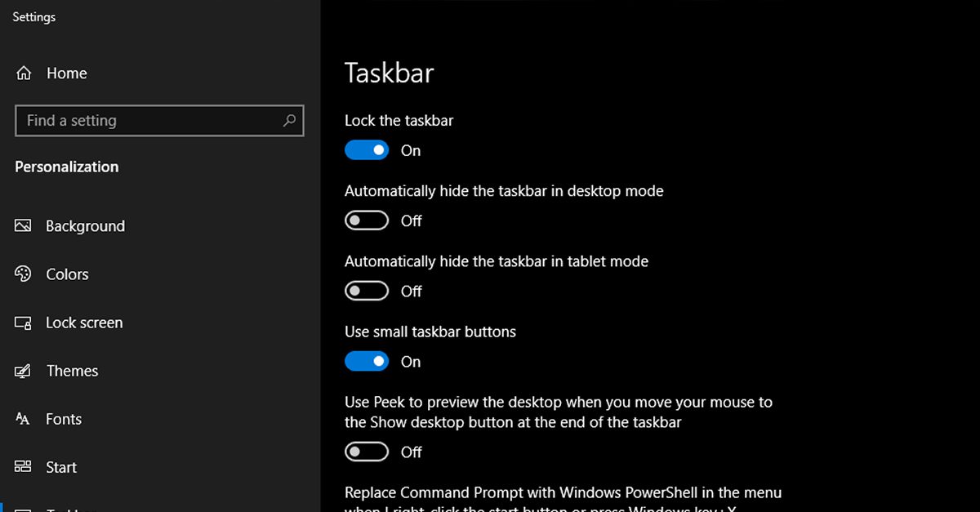This screenshot has width=980, height=512.
Task: Disable 'Use small taskbar buttons'
Action: [367, 361]
